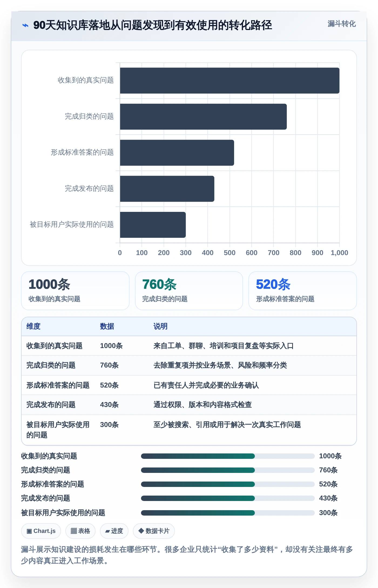The image size is (378, 588).
Task: Select the Chart.js tag chip
Action: [x=41, y=531]
